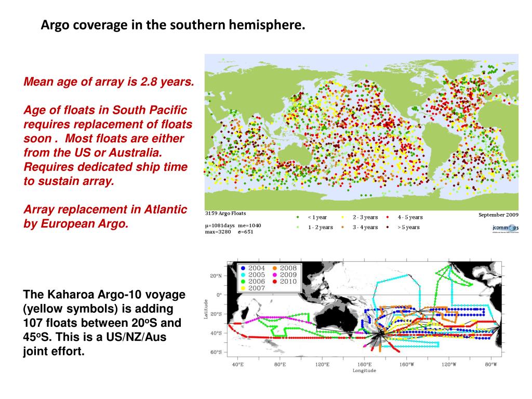Select the text 'Mean age of array is 2.8 years.'

[x=109, y=82]
